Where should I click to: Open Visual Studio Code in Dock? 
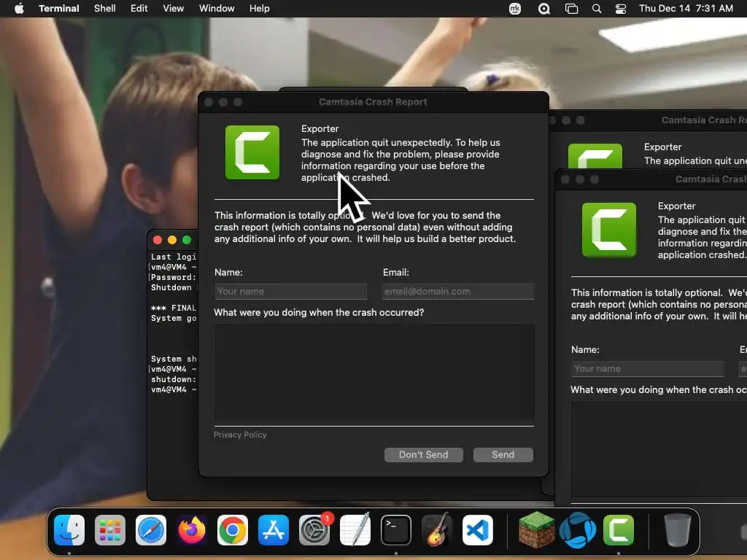[477, 530]
